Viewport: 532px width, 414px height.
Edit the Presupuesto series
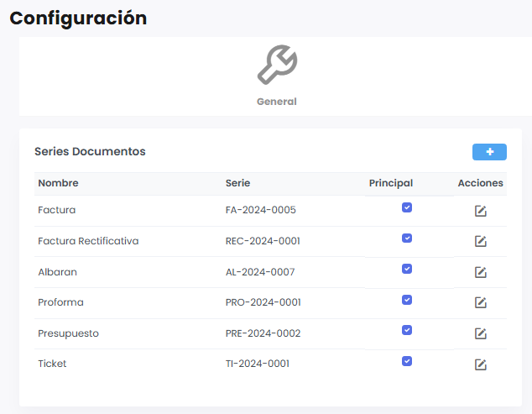[481, 333]
